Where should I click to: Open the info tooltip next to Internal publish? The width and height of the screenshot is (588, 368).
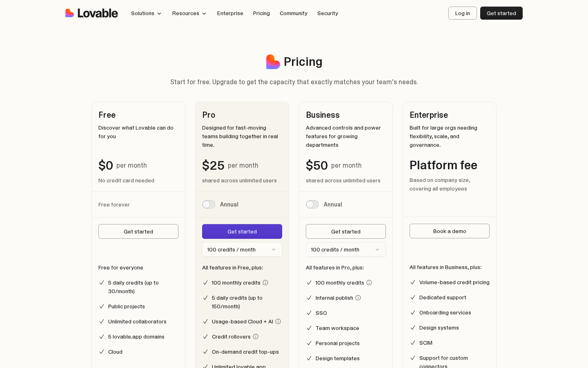tap(358, 298)
